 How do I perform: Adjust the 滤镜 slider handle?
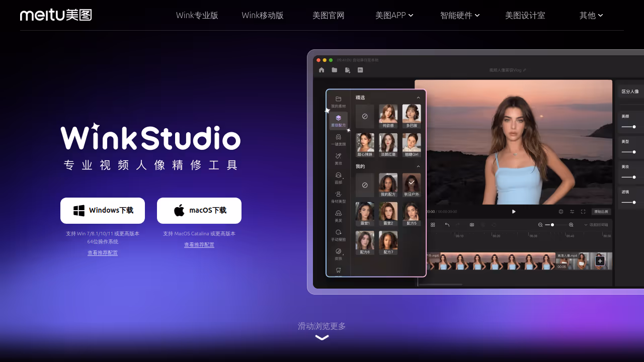tap(634, 202)
